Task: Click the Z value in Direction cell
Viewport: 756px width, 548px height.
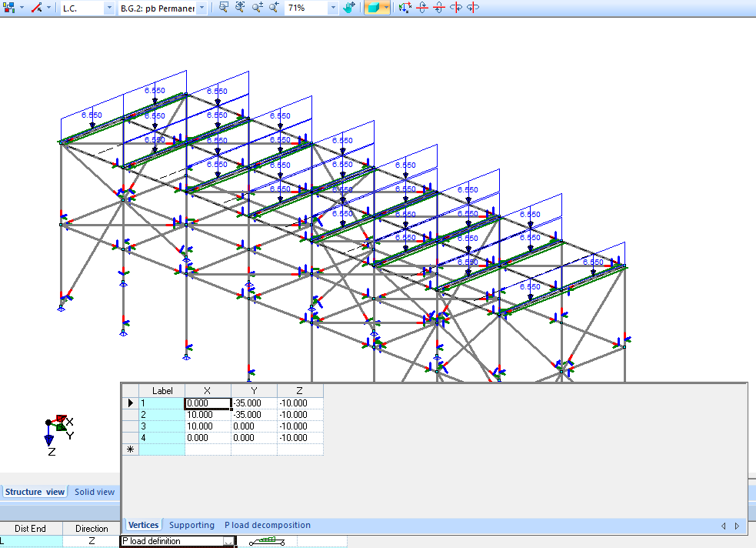Action: [92, 541]
